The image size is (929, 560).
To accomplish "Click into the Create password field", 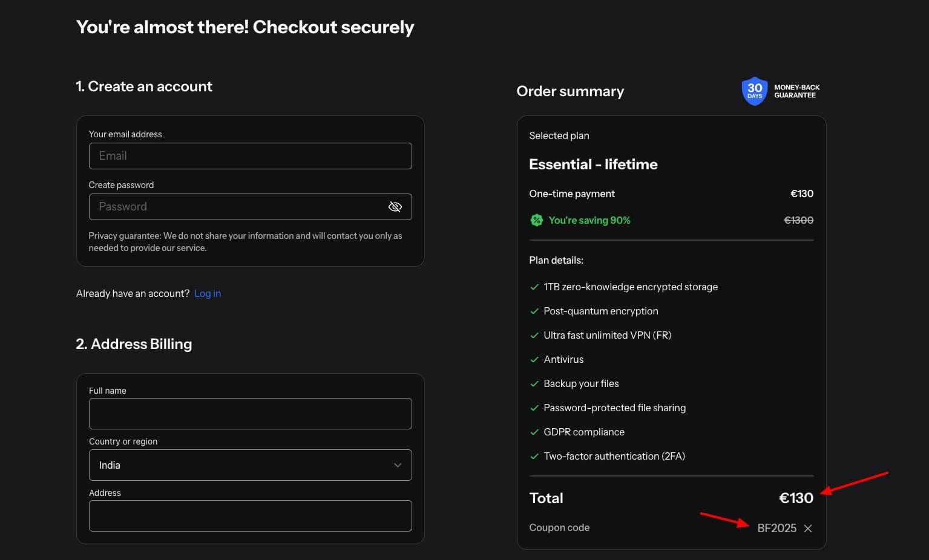I will click(236, 207).
